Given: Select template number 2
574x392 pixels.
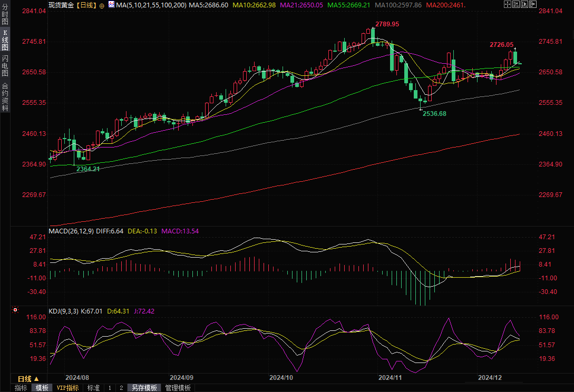Looking at the screenshot, I should pyautogui.click(x=121, y=388).
